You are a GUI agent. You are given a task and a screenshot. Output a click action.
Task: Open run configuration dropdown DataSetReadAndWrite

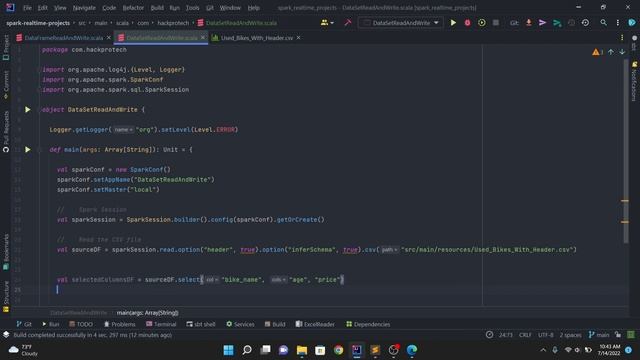[x=401, y=23]
